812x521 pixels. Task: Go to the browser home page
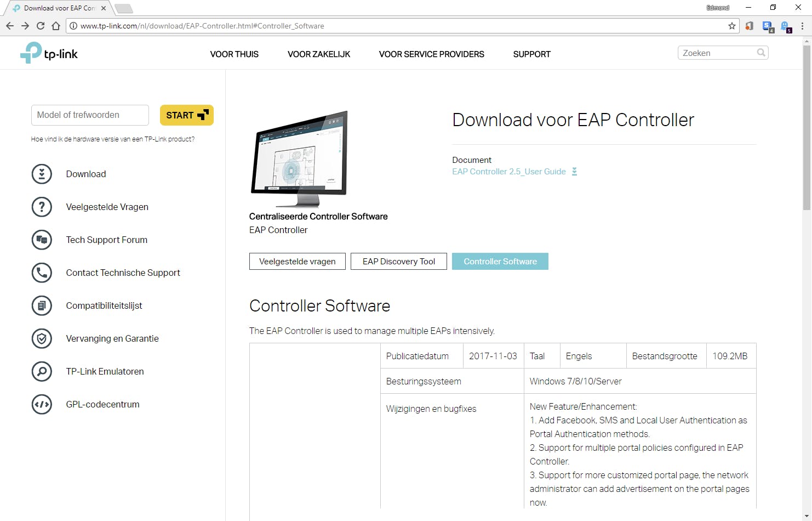coord(56,26)
